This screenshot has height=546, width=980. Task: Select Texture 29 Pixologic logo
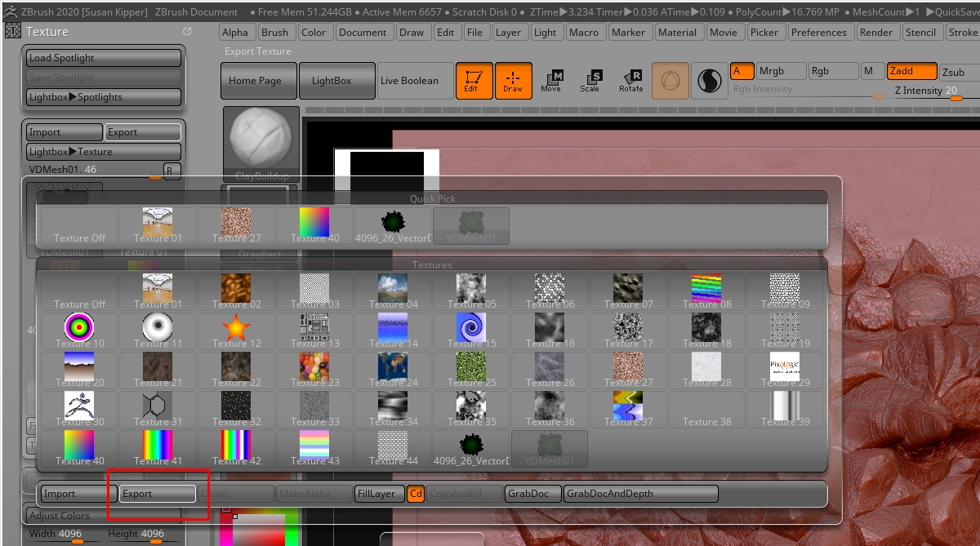pos(785,370)
